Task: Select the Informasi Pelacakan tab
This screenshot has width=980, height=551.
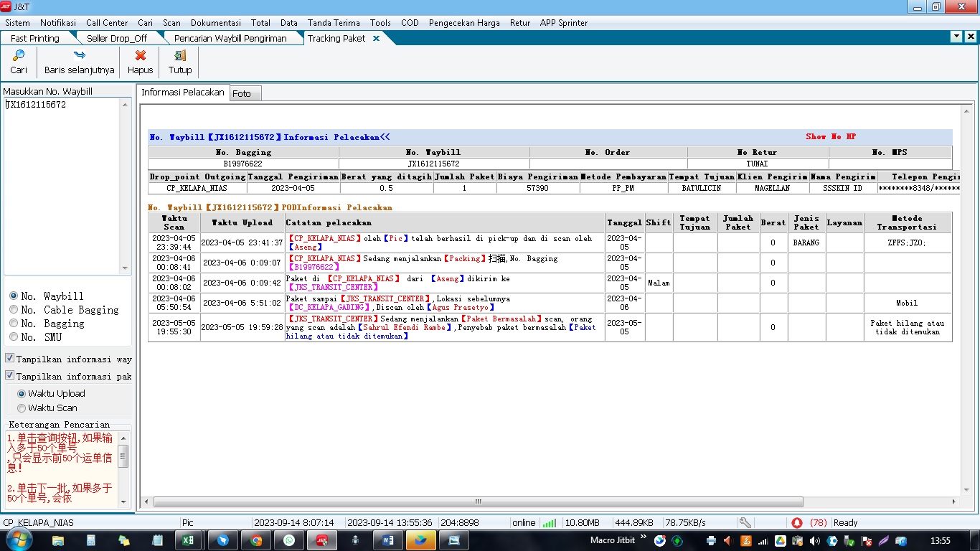Action: (183, 92)
